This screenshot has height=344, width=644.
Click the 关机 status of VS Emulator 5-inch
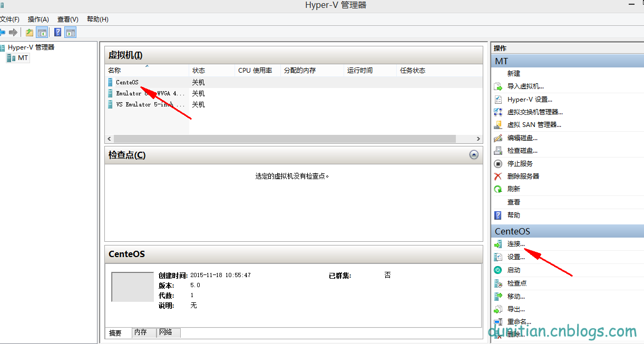[199, 105]
